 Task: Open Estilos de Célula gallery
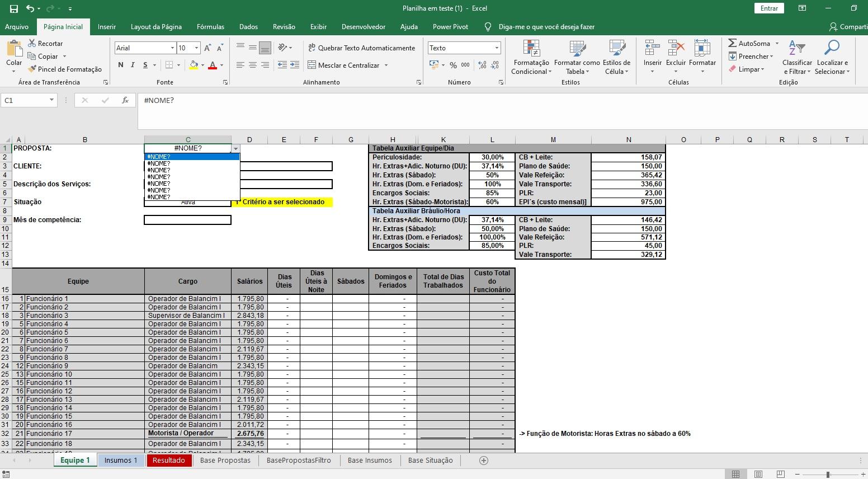[x=616, y=57]
